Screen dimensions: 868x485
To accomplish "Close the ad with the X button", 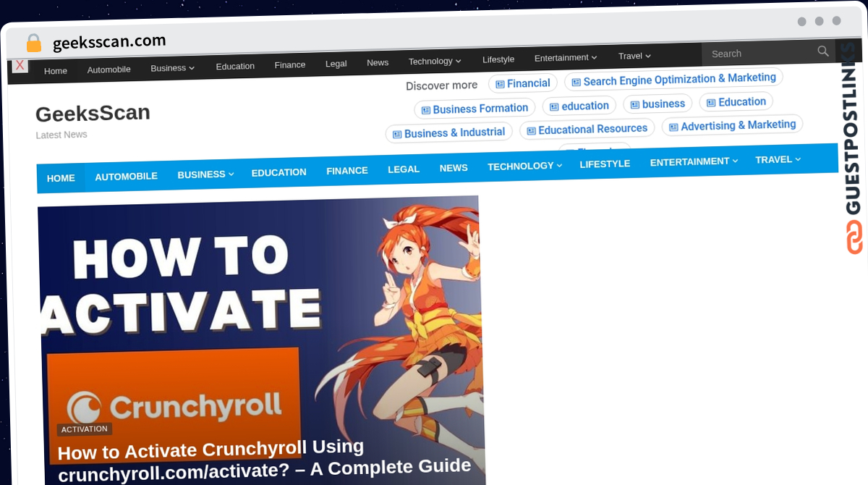I will 20,66.
